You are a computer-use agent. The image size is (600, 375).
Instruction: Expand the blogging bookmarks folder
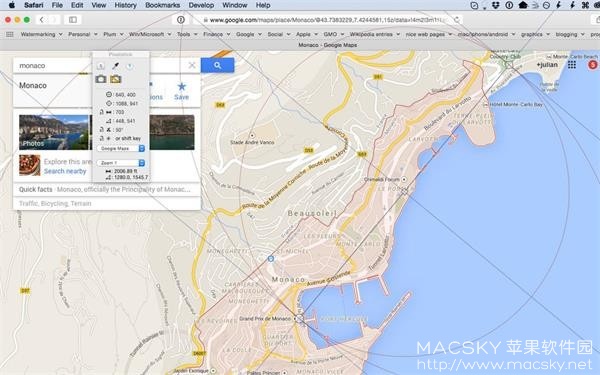pos(570,34)
